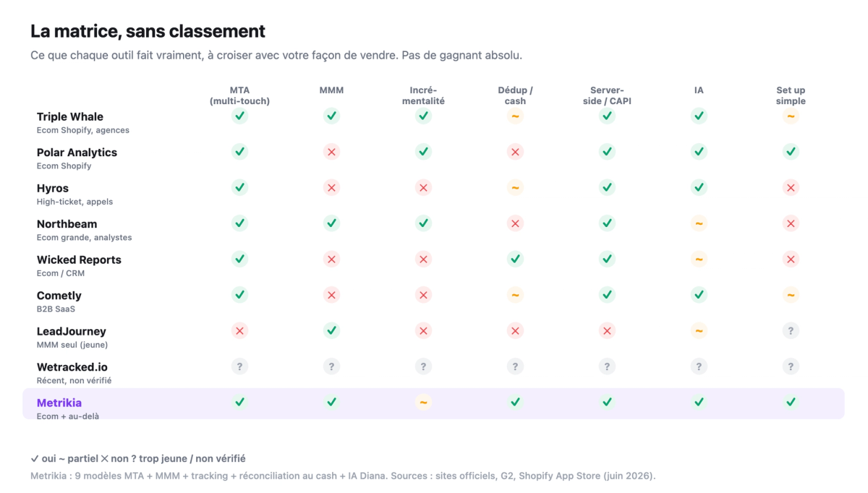The image size is (868, 493).
Task: Select the Metrikia tool name
Action: point(59,403)
